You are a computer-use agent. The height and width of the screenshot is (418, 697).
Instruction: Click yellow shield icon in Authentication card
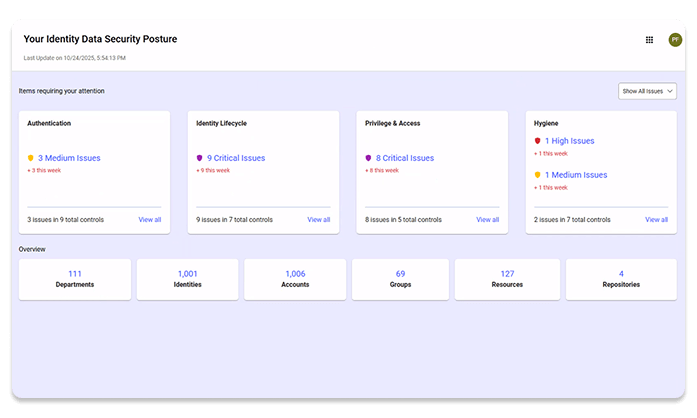coord(31,158)
